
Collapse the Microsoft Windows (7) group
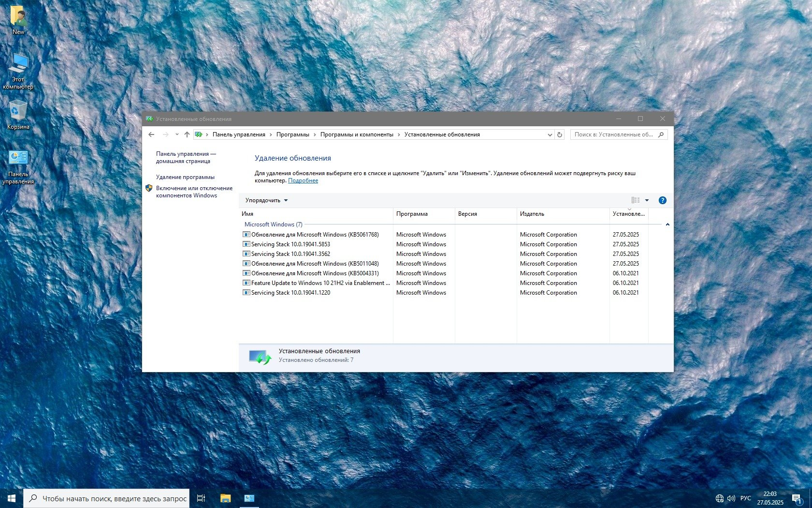click(667, 224)
